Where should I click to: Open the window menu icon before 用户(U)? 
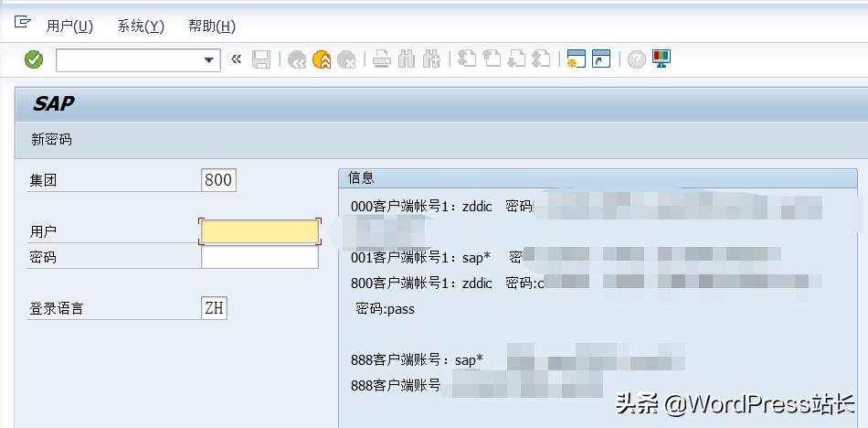[22, 22]
